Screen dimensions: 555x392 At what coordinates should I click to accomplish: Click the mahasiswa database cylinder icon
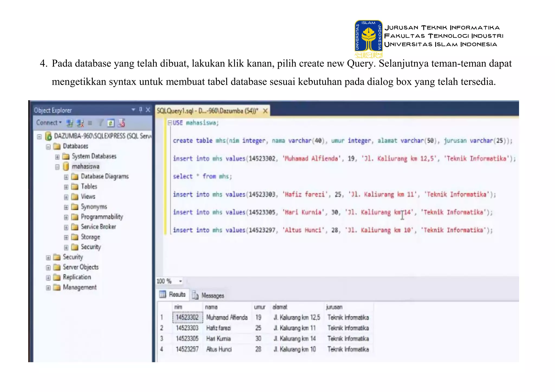click(x=66, y=166)
